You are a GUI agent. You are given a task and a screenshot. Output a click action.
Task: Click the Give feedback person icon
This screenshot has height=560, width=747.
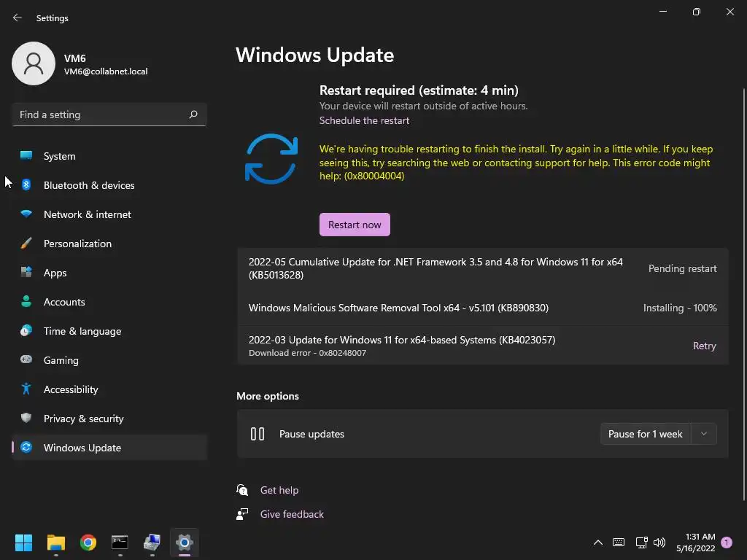click(x=242, y=514)
